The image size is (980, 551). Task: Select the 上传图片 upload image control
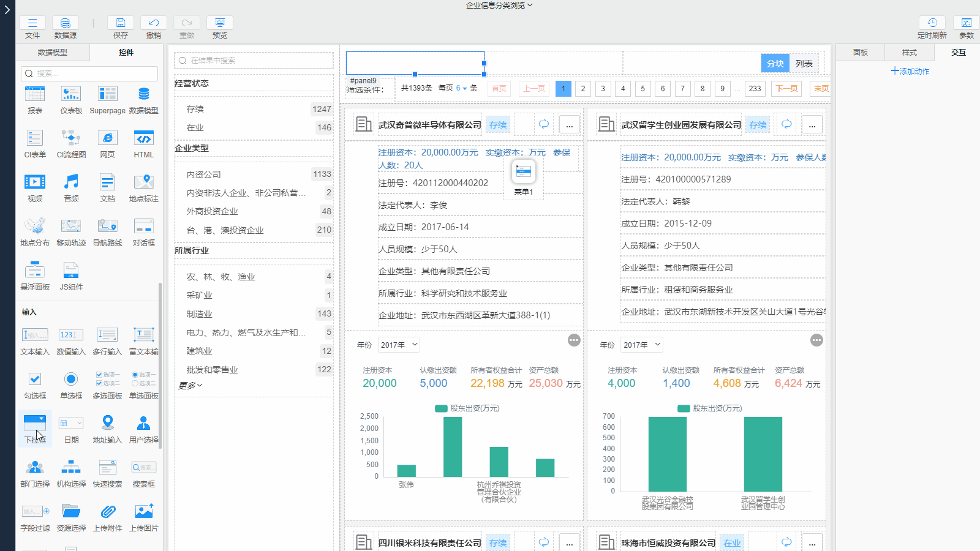click(x=143, y=512)
